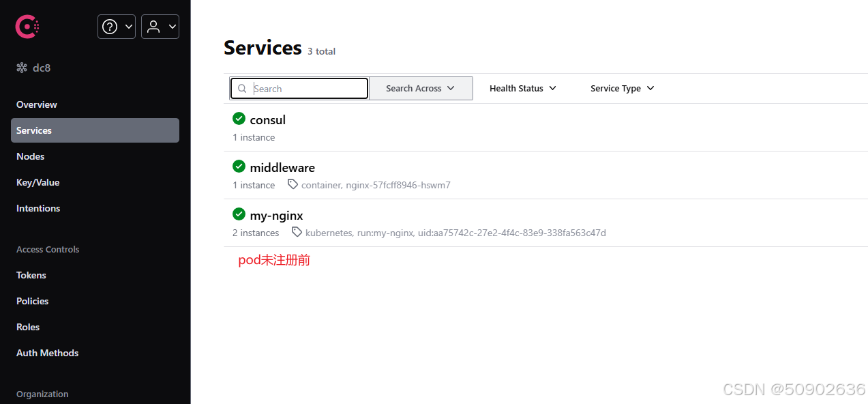
Task: Click the dc8 datacenter icon
Action: tap(22, 68)
